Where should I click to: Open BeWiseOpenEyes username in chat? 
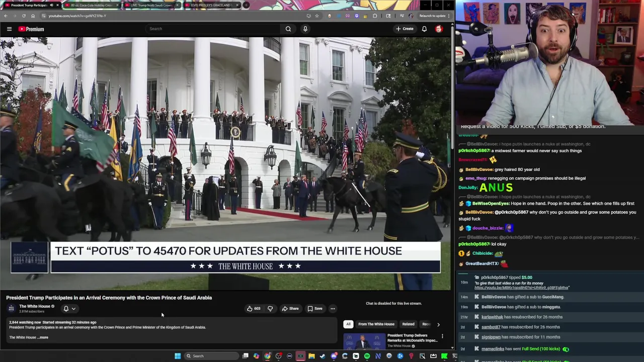(491, 204)
